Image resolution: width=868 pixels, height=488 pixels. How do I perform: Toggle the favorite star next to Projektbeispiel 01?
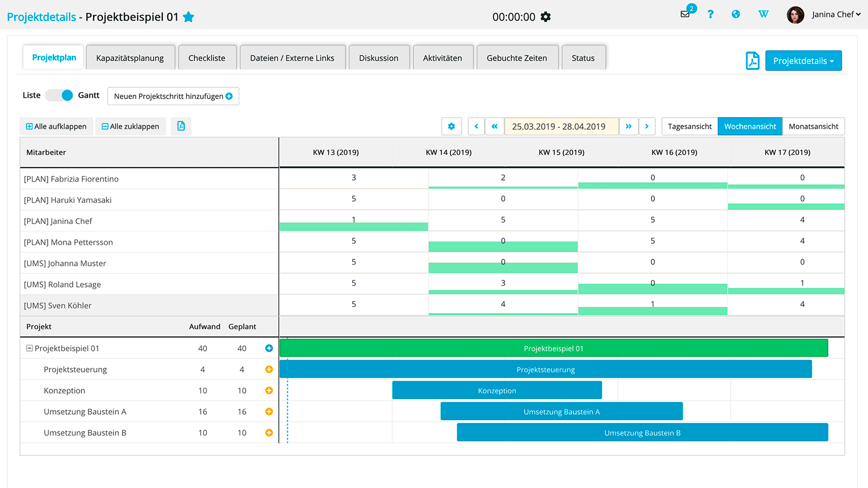coord(189,17)
